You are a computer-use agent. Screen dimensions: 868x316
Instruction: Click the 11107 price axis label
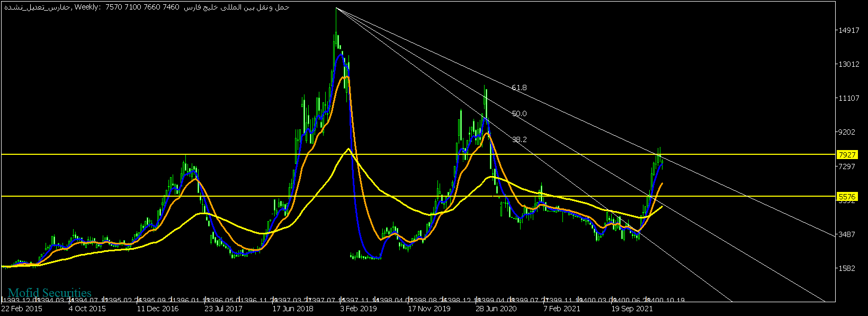(848, 98)
